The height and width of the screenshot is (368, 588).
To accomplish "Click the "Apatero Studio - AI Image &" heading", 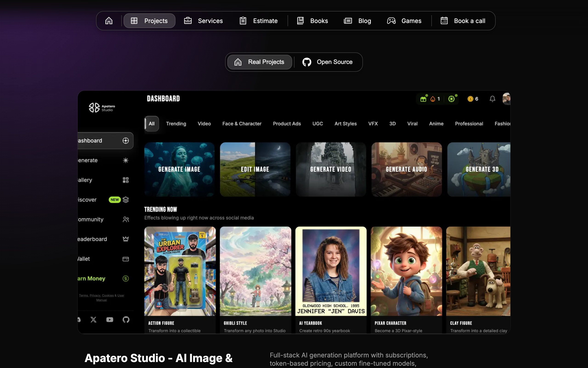I will 159,358.
